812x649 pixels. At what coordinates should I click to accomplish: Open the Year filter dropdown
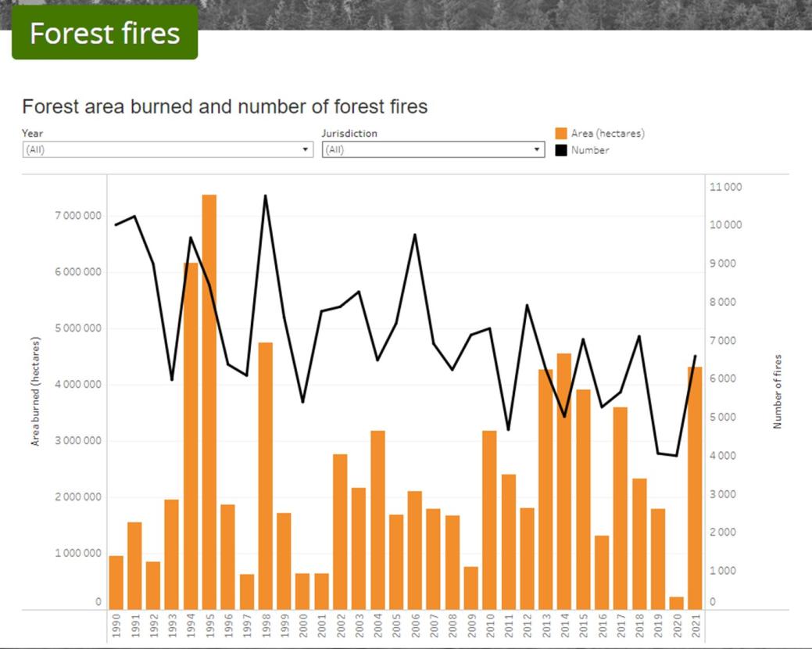coord(168,149)
